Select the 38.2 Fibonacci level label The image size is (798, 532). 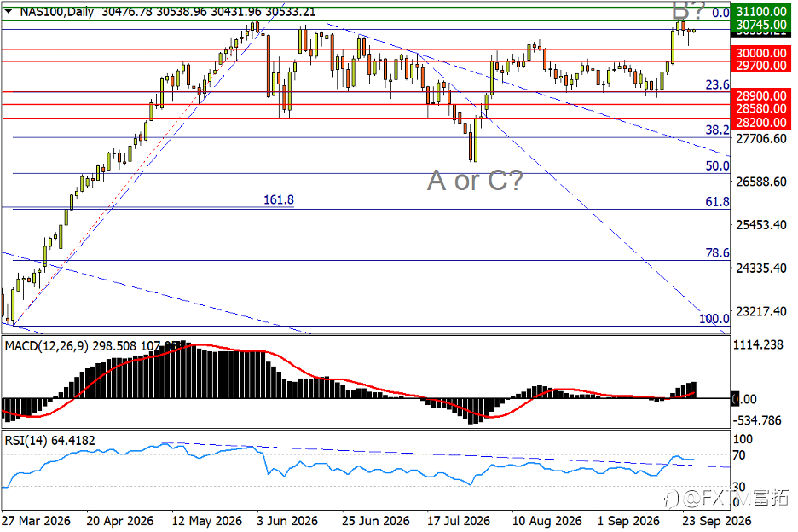717,130
